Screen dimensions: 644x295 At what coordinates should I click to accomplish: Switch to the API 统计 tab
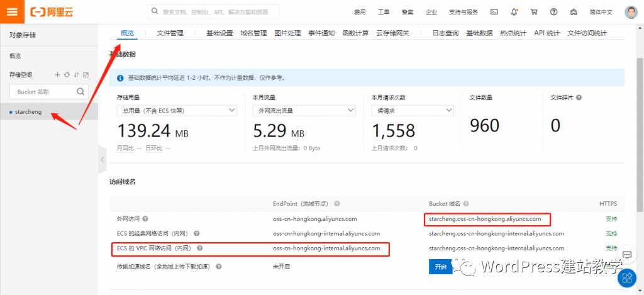547,33
